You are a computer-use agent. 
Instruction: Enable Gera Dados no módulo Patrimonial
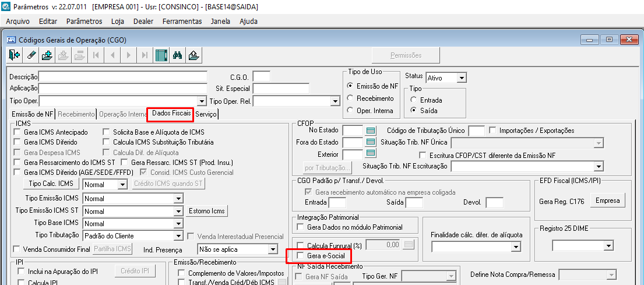click(300, 227)
